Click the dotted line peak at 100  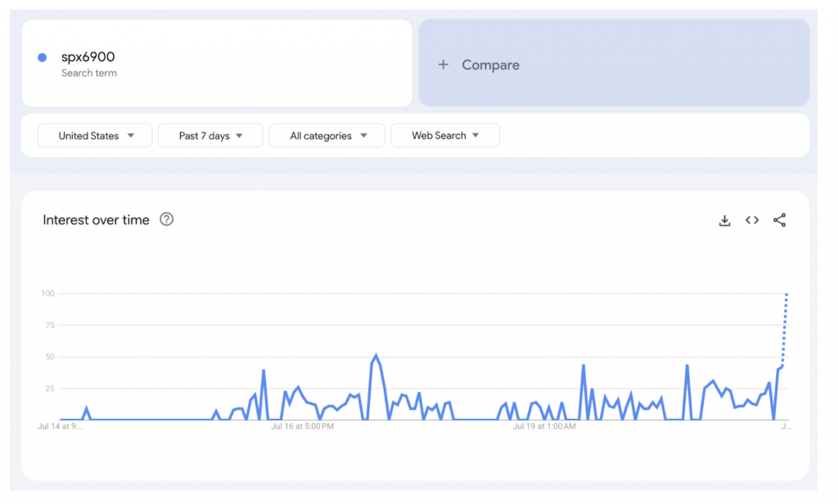click(x=786, y=295)
